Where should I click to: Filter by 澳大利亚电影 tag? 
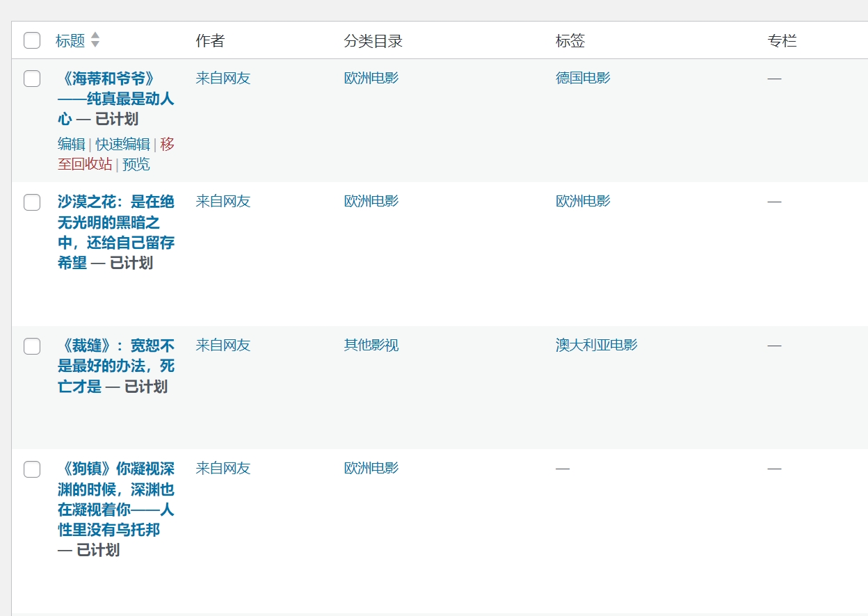pyautogui.click(x=596, y=345)
